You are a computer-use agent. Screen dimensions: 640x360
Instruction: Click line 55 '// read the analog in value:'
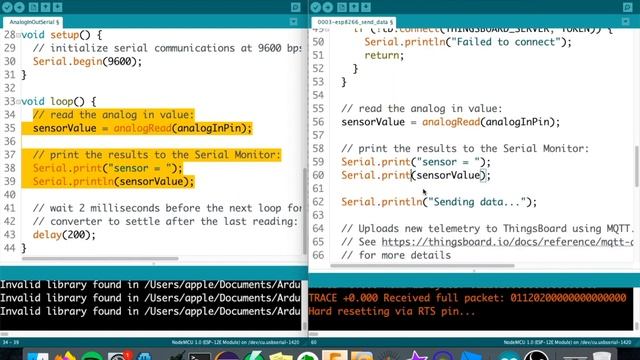pos(422,109)
